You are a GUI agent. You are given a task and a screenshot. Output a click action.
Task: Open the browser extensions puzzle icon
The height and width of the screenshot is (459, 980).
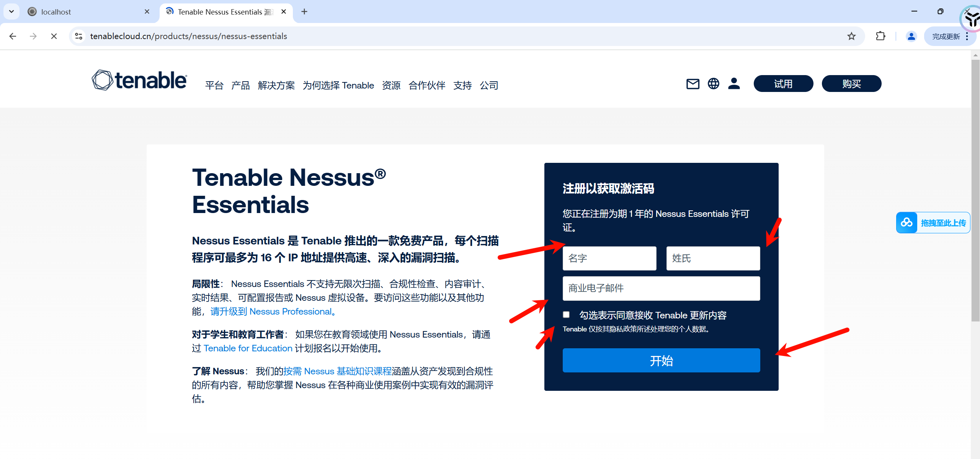tap(880, 36)
